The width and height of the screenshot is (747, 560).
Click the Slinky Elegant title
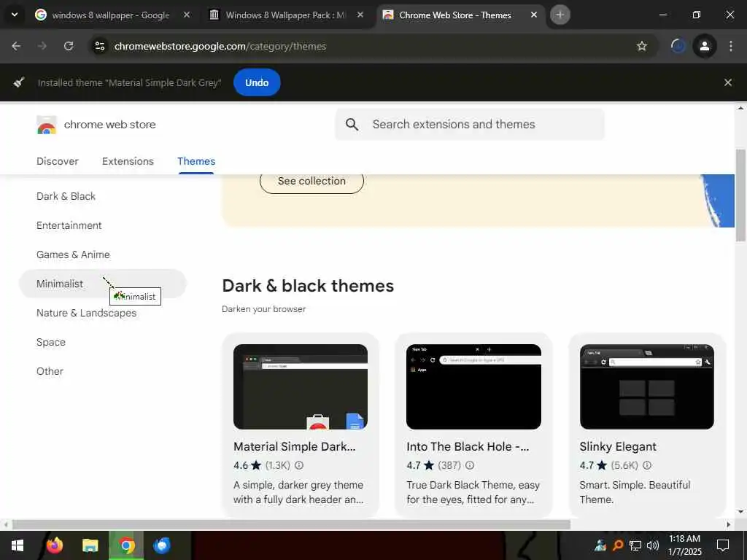point(618,447)
